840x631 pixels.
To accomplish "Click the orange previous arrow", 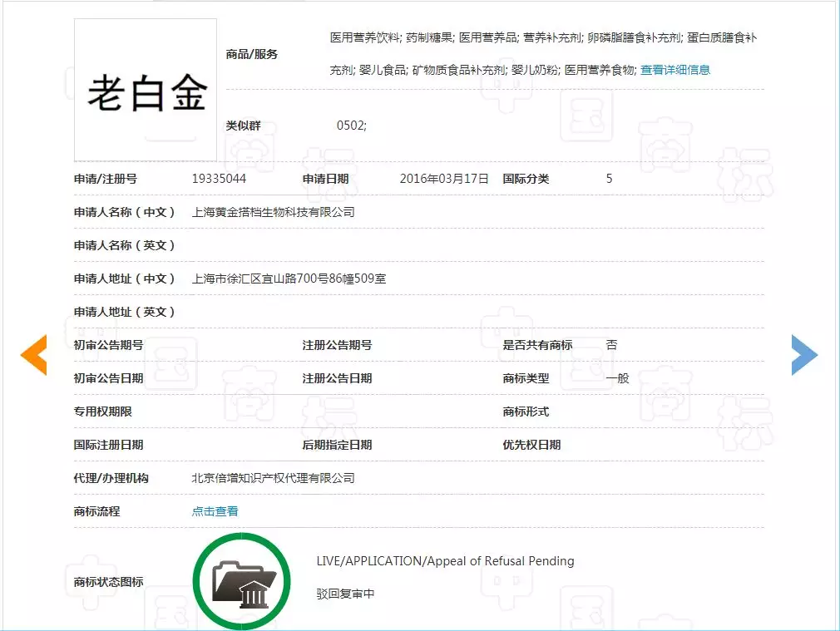I will click(34, 355).
